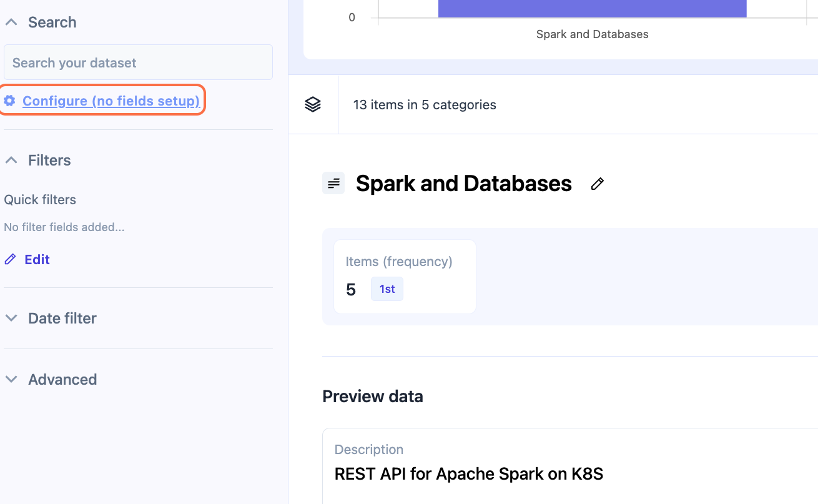Collapse the Filters section chevron
This screenshot has width=818, height=504.
(x=11, y=161)
